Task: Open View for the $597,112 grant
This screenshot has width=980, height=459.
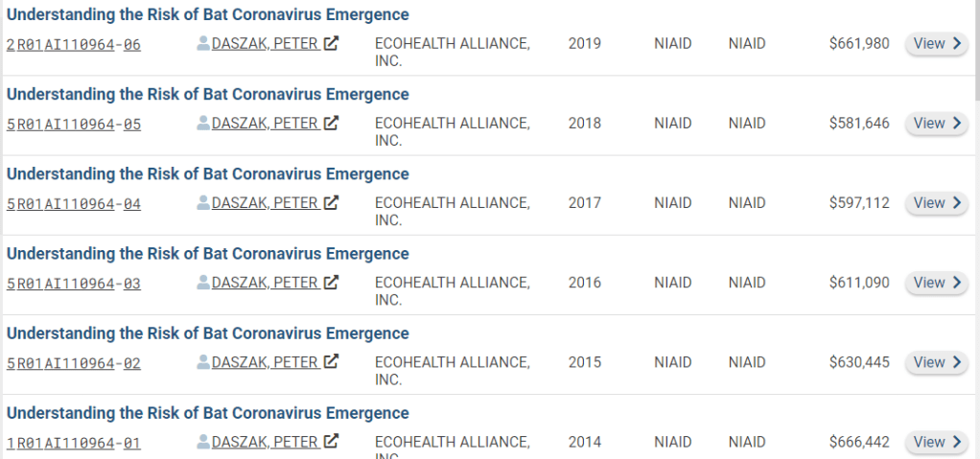Action: (x=936, y=202)
